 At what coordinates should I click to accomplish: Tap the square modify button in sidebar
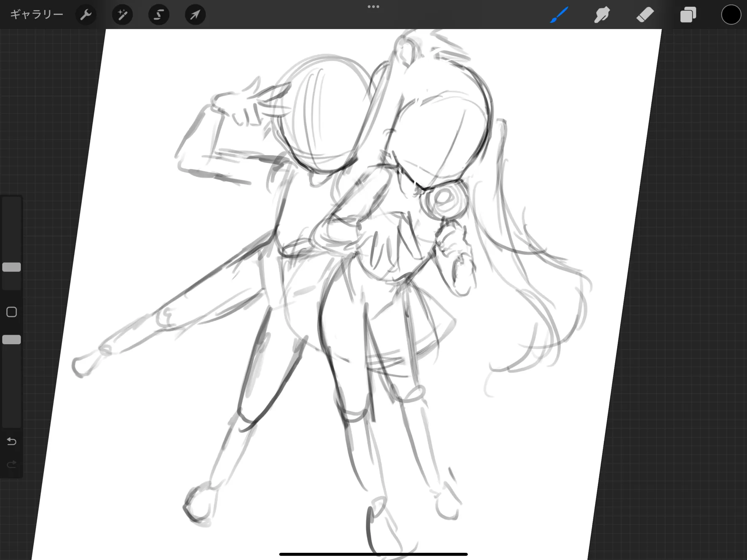(x=12, y=312)
